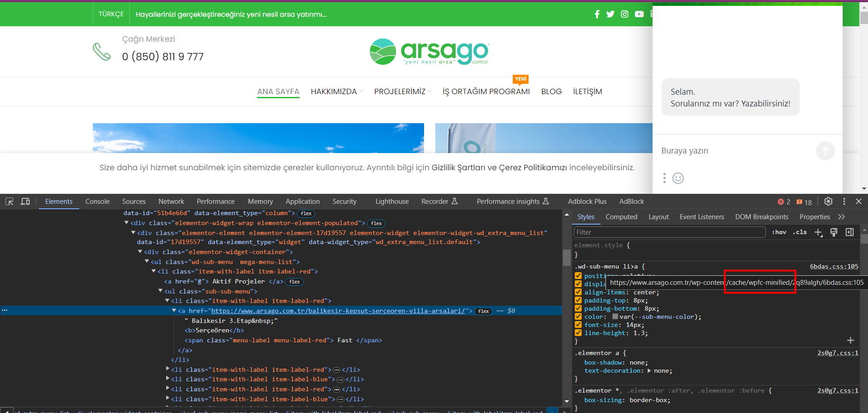Click flex badge on elementor-widget-wrap div
Viewport: 868px width, 413px height.
(377, 223)
